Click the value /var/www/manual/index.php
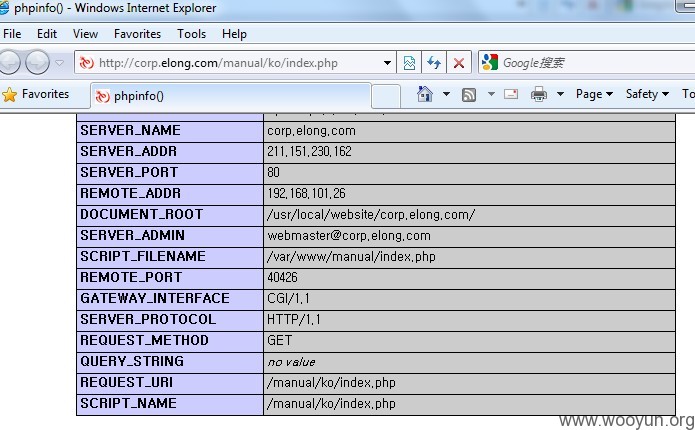695x430 pixels. pyautogui.click(x=351, y=257)
